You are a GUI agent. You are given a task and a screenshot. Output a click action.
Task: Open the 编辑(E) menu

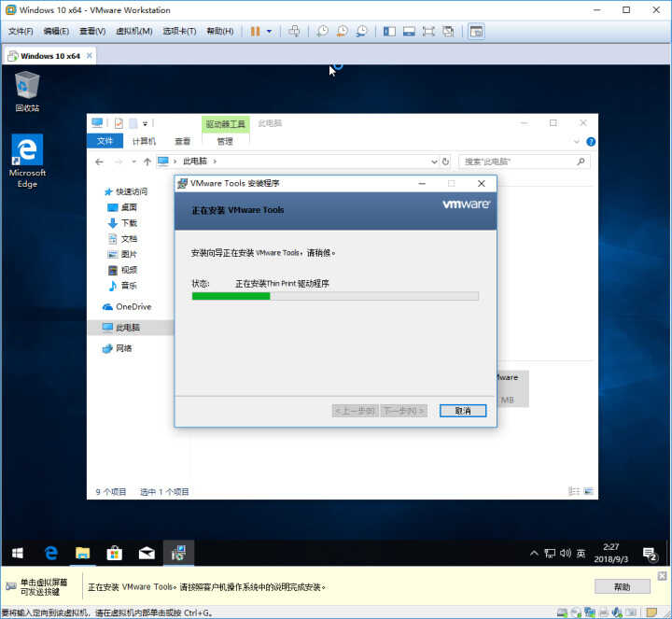coord(56,32)
